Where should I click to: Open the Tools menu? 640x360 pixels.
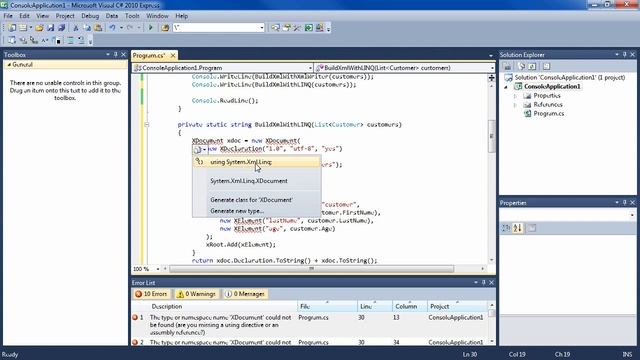click(x=132, y=16)
